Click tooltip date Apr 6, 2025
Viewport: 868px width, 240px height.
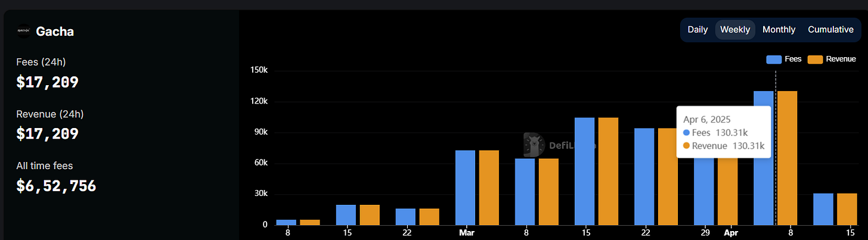(x=707, y=119)
